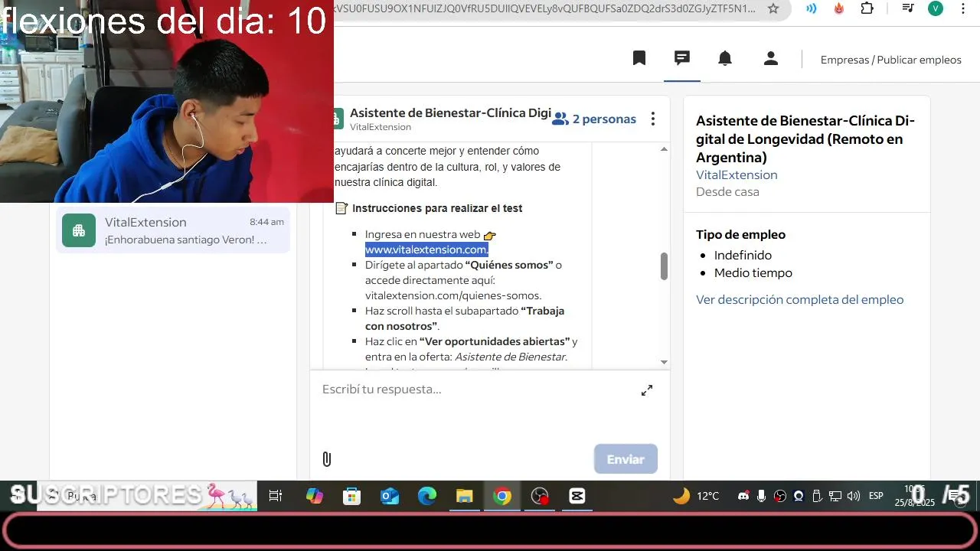
Task: Show the 2 personas participants
Action: pos(595,119)
